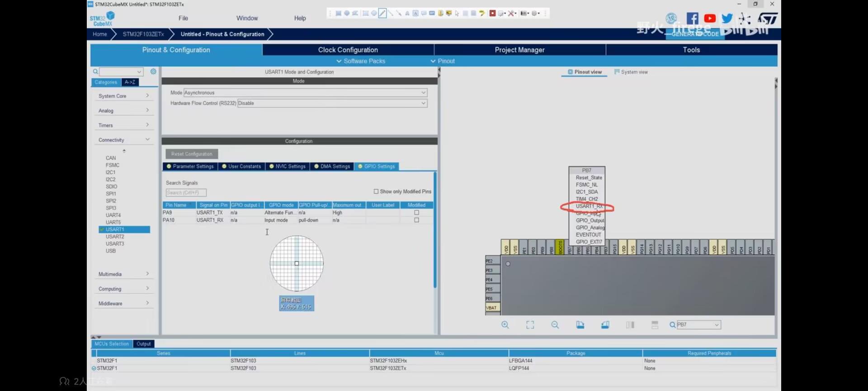Open the ST Twitter icon
Viewport: 868px width, 391px height.
[727, 19]
